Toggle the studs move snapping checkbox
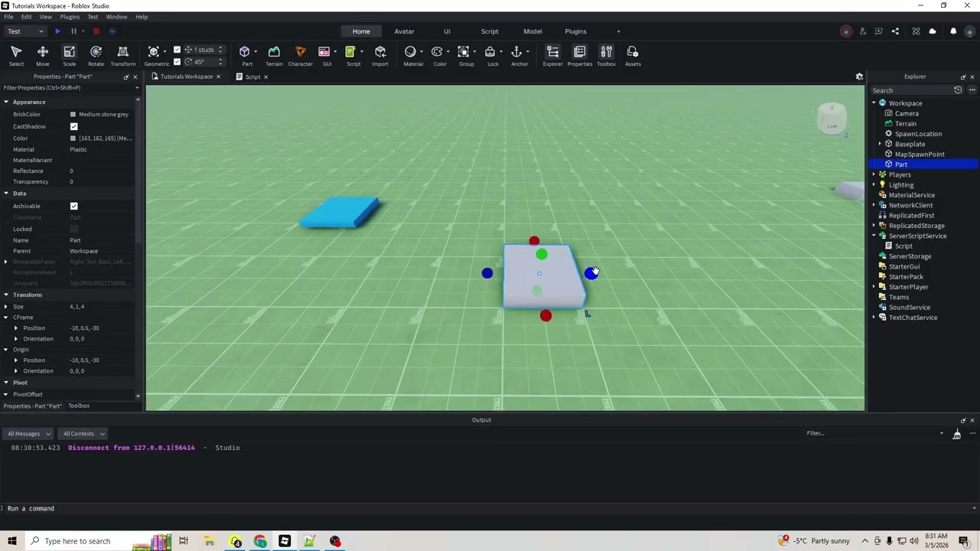This screenshot has width=980, height=551. 177,50
